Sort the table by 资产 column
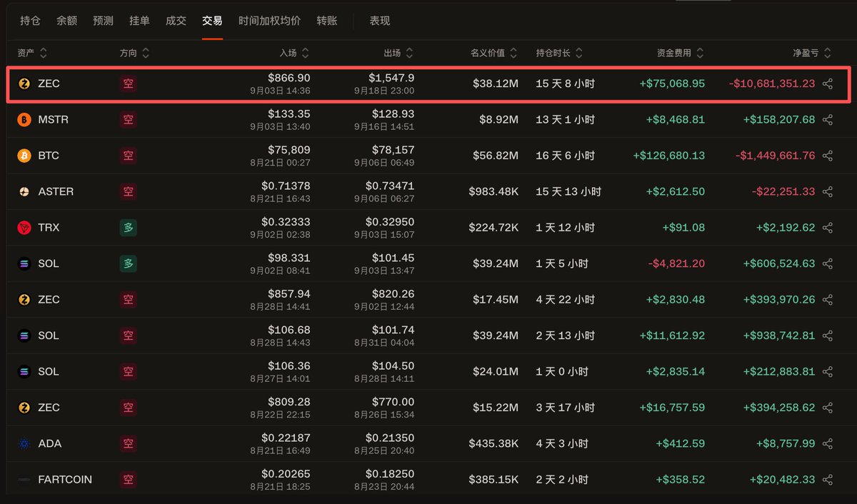The height and width of the screenshot is (504, 857). [x=32, y=53]
